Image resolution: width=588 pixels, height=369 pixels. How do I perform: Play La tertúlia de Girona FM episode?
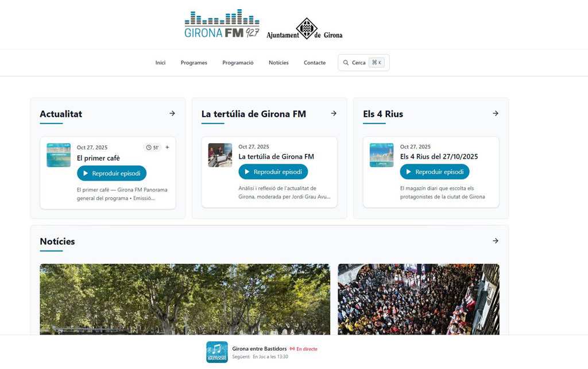point(273,172)
